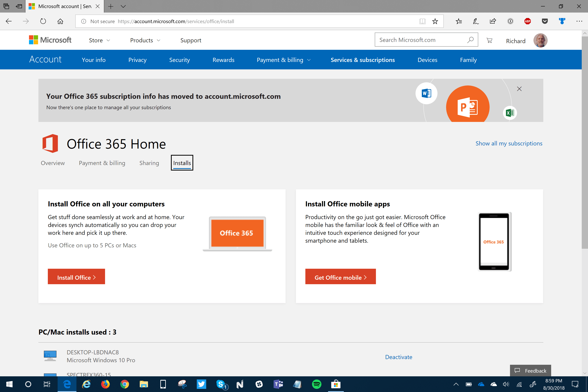Click the browser forward arrow button
This screenshot has width=588, height=392.
(26, 21)
